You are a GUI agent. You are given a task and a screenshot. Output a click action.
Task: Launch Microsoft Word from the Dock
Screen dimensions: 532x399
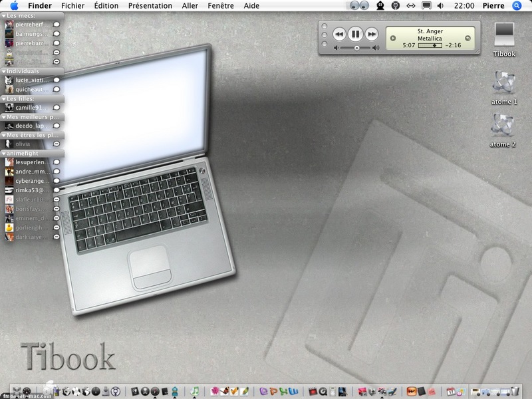294,391
